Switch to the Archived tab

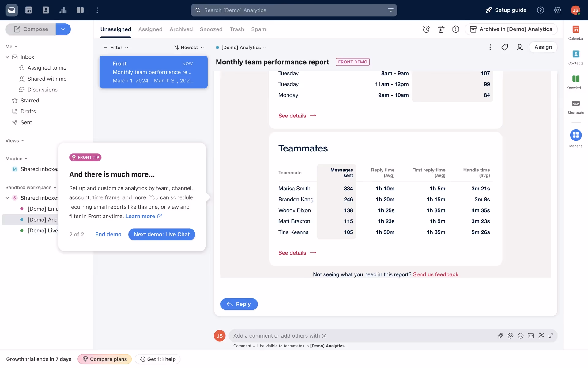181,29
